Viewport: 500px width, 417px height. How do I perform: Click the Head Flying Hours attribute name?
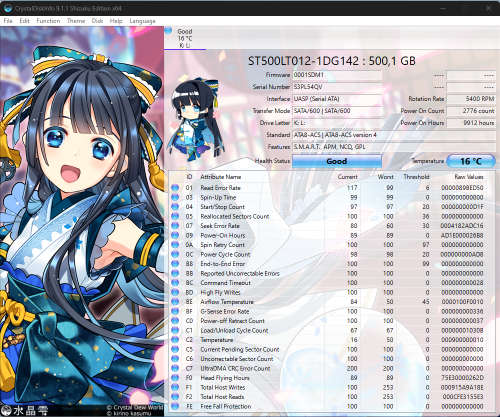[225, 378]
